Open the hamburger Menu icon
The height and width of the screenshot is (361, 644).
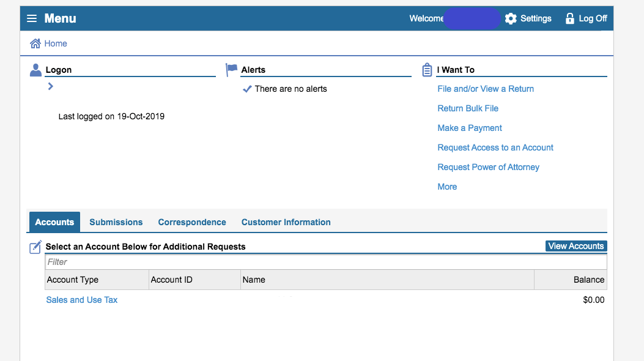32,18
